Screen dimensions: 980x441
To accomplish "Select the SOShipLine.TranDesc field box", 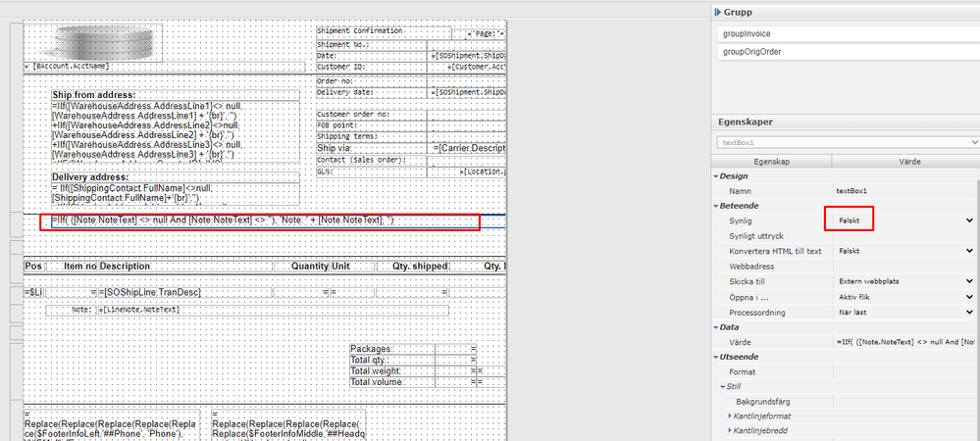I will [x=185, y=292].
